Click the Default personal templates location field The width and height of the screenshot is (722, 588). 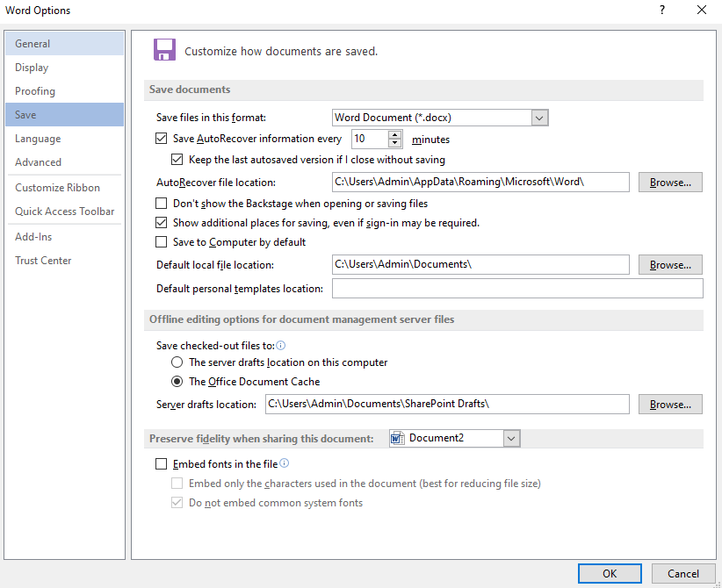[516, 288]
